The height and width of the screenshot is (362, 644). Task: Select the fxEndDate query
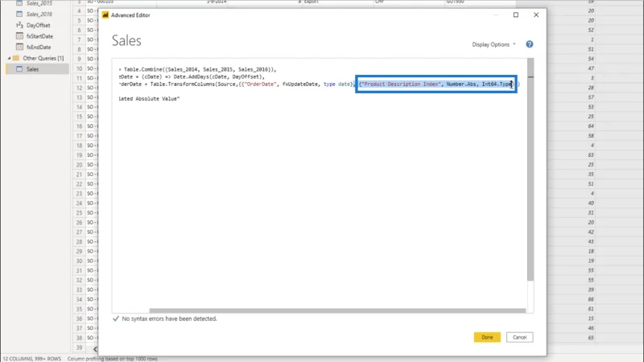coord(37,47)
